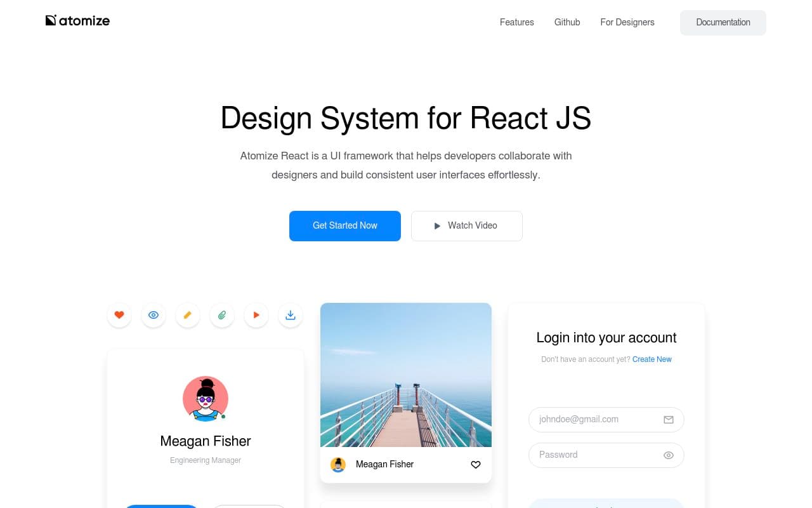Toggle password visibility eye icon

click(668, 455)
